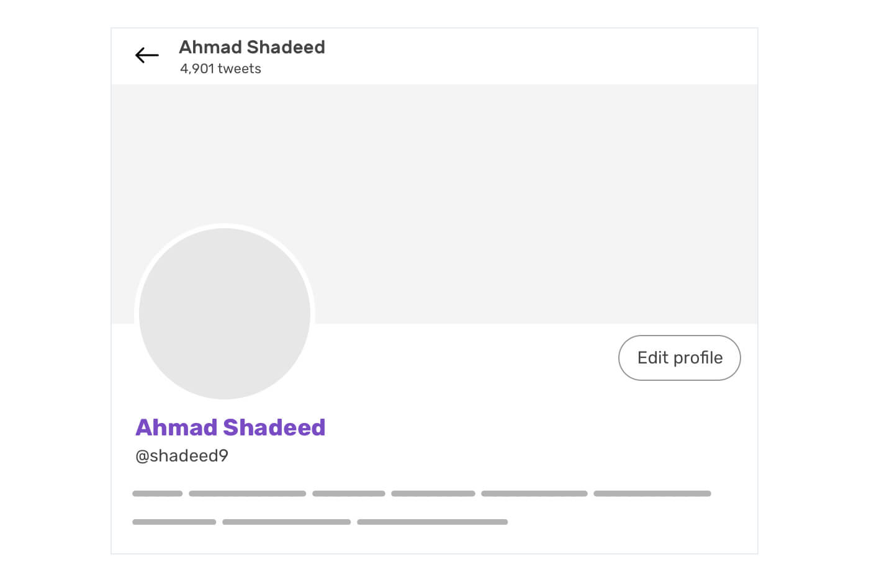Click fifth placeholder bar on first bio line
The width and height of the screenshot is (869, 588).
tap(534, 494)
